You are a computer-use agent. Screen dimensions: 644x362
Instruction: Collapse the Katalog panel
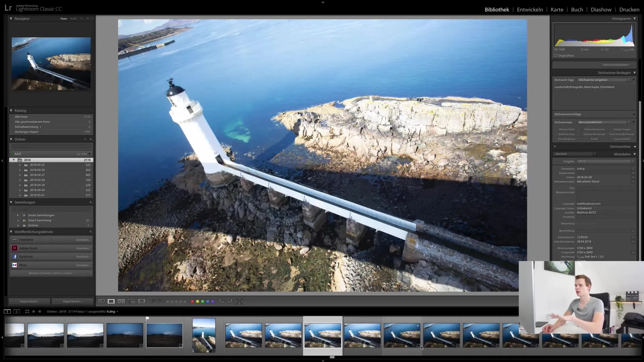coord(11,110)
